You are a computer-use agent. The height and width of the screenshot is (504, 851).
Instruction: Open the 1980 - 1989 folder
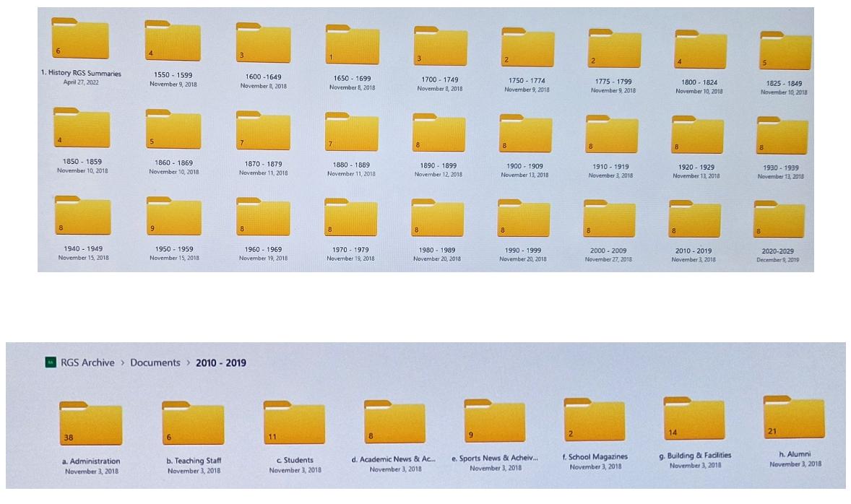click(438, 217)
